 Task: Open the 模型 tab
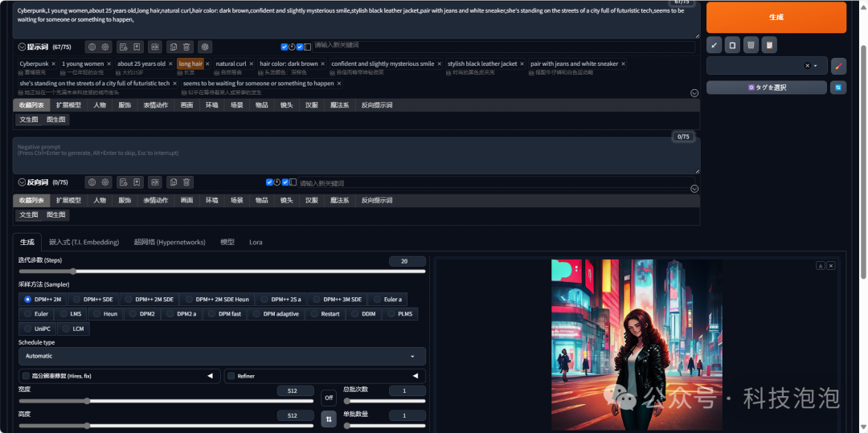click(227, 243)
